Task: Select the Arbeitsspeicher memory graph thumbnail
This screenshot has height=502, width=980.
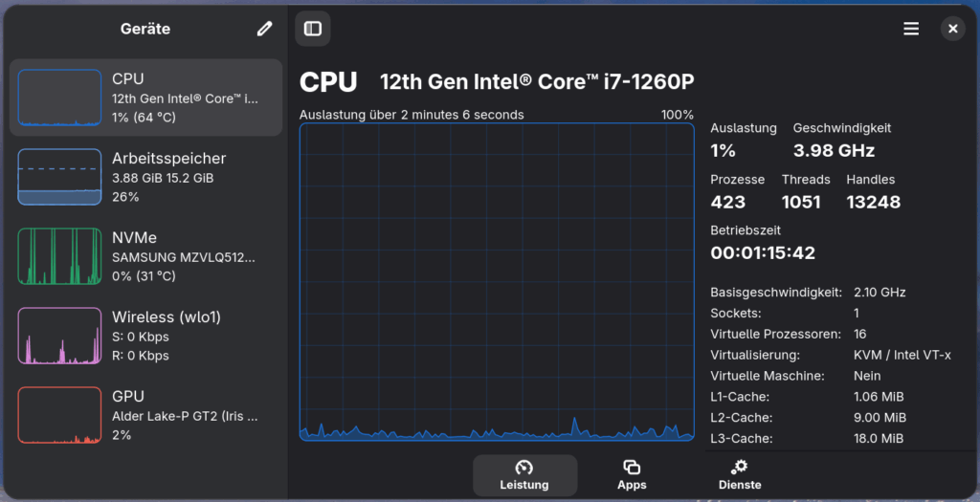Action: (59, 177)
